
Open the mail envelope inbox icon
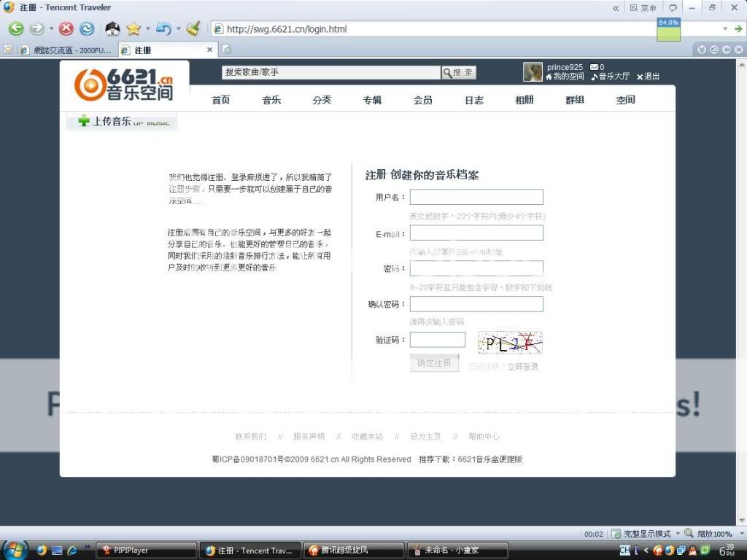tap(594, 67)
